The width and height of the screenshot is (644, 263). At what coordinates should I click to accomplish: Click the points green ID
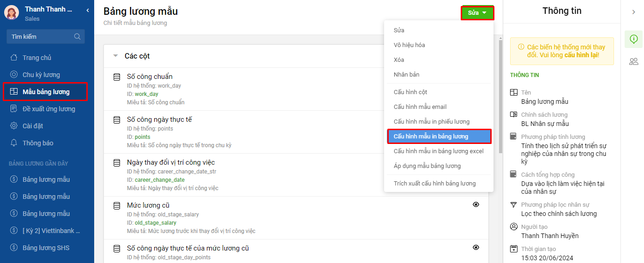(x=143, y=137)
